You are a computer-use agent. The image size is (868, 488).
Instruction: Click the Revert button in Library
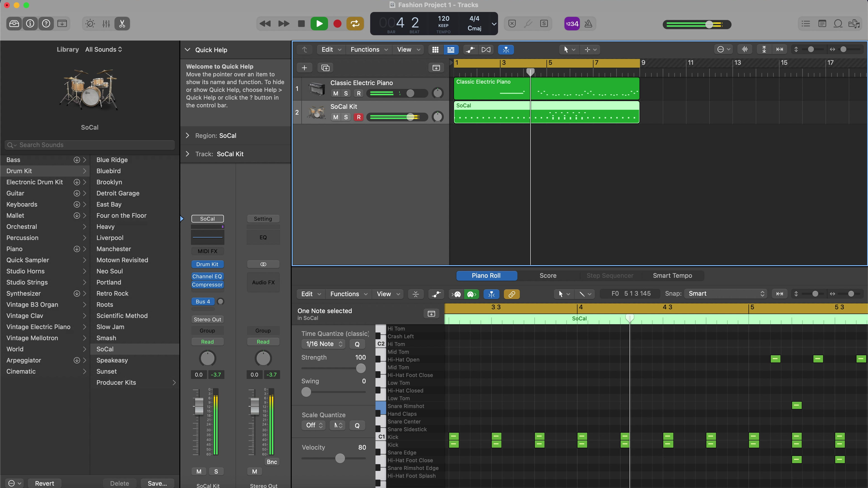click(x=45, y=483)
